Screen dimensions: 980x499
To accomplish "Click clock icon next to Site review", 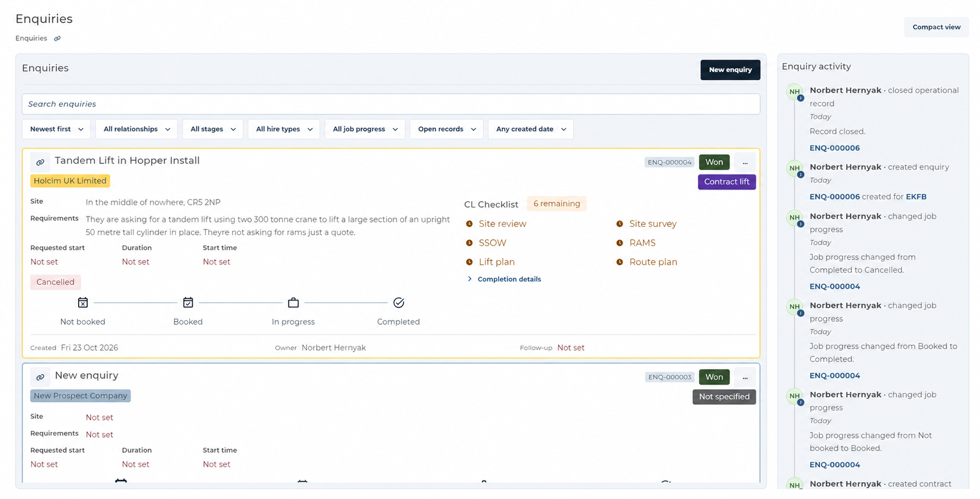I will pos(469,224).
